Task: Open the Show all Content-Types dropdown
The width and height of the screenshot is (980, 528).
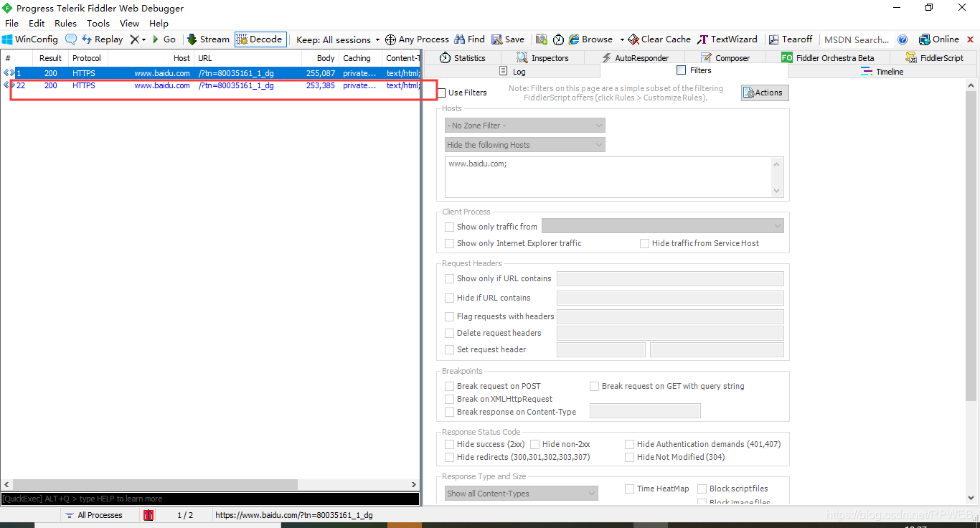Action: [x=521, y=494]
